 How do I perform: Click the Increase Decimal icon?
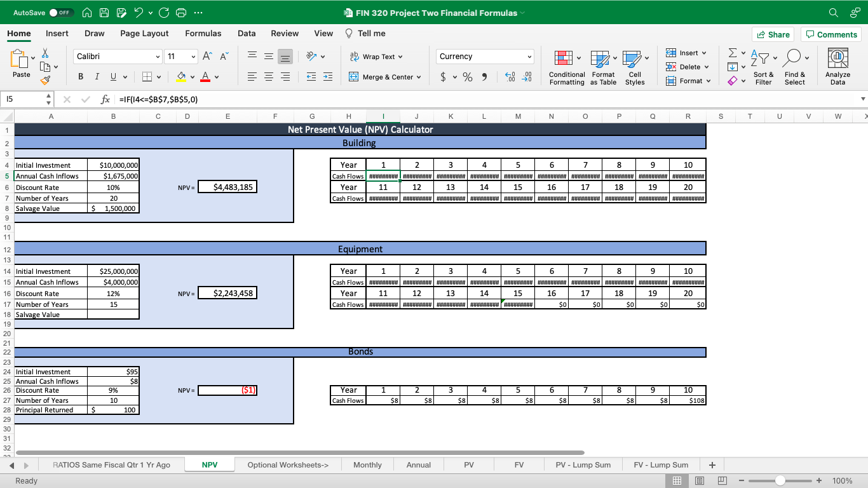(509, 77)
